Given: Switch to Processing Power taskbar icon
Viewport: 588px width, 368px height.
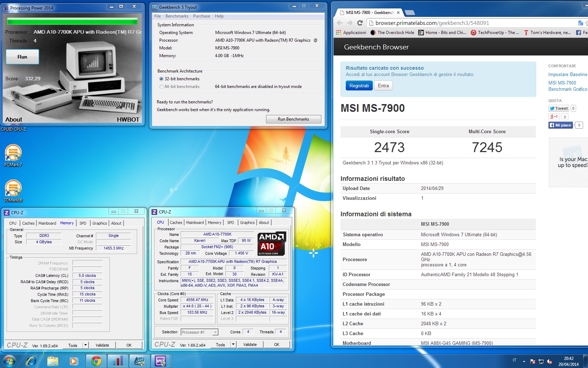Looking at the screenshot, I should (118, 361).
